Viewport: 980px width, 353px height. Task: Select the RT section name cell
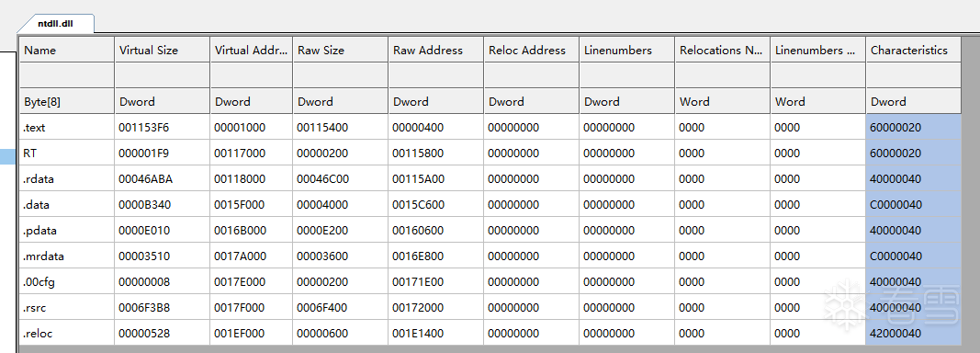66,154
